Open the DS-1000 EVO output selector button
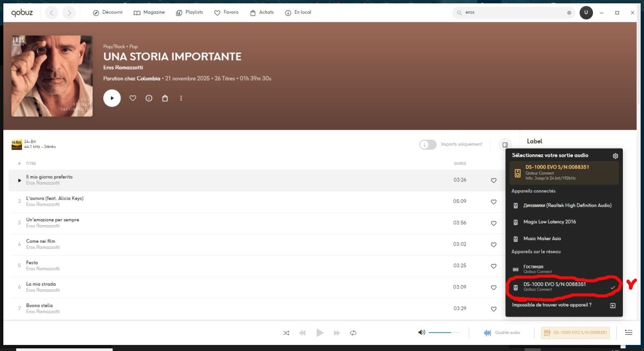 [x=575, y=333]
